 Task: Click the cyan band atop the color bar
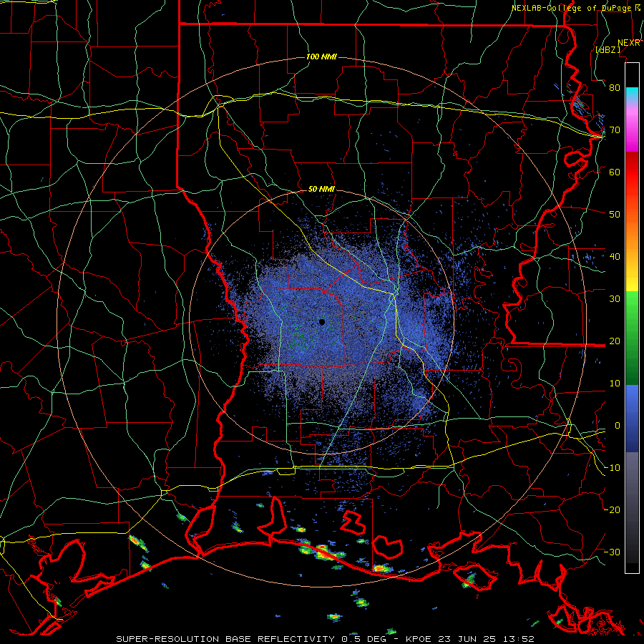point(632,94)
